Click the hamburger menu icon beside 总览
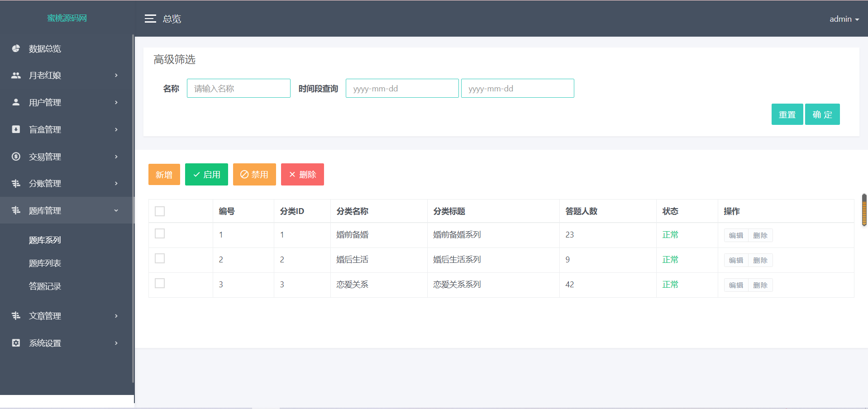The width and height of the screenshot is (868, 409). [150, 19]
